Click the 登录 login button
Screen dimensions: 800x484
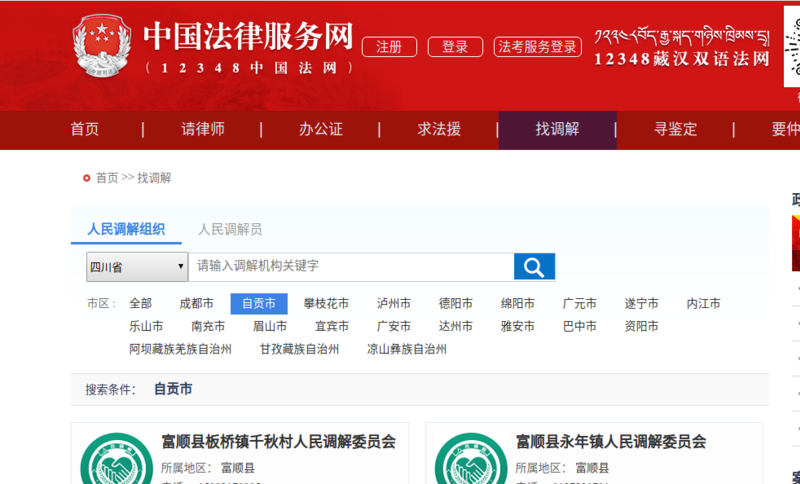pos(455,47)
